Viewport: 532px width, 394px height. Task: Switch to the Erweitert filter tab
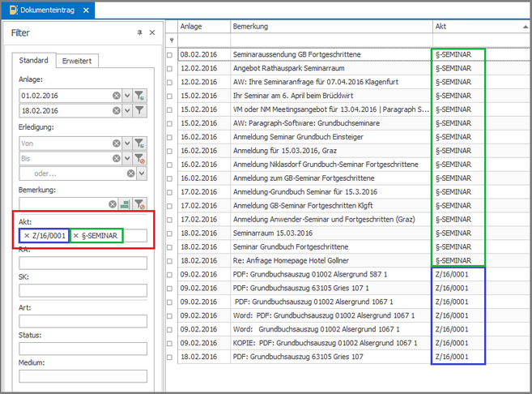point(77,61)
